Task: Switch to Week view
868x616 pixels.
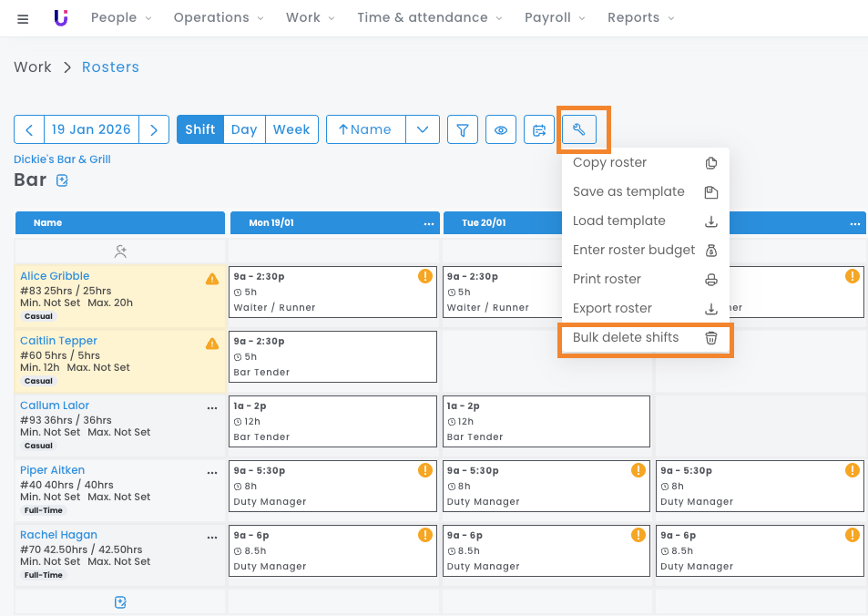Action: coord(291,129)
